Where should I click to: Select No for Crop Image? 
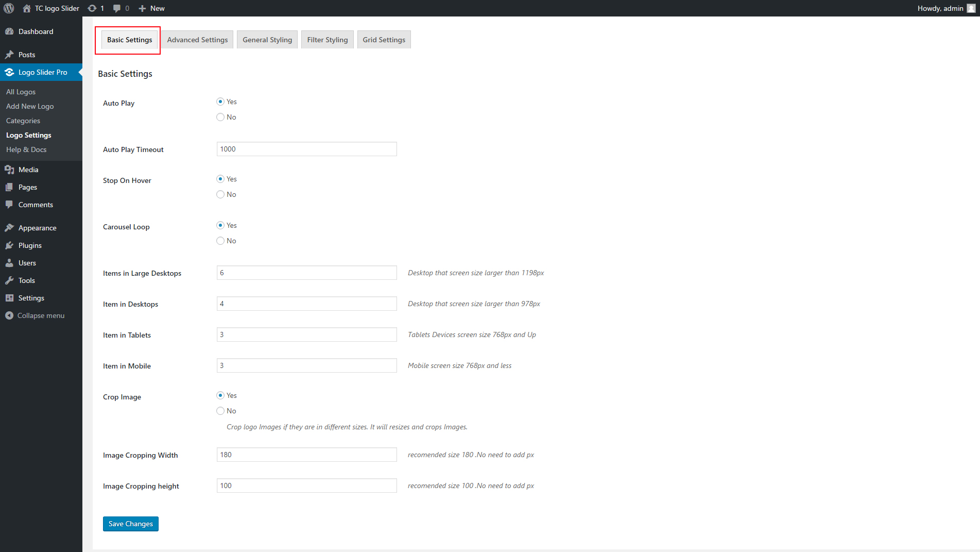click(220, 411)
